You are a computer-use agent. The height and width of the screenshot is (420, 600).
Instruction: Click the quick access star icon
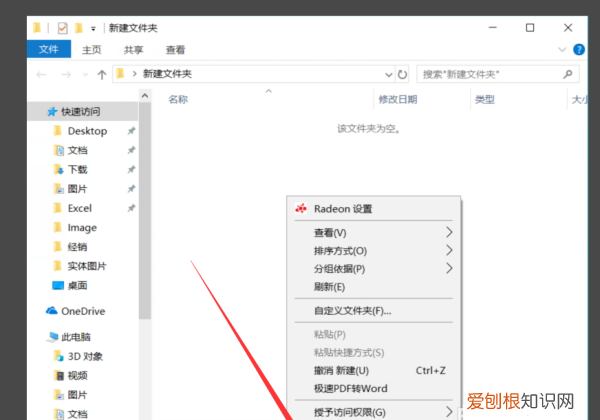pos(52,111)
